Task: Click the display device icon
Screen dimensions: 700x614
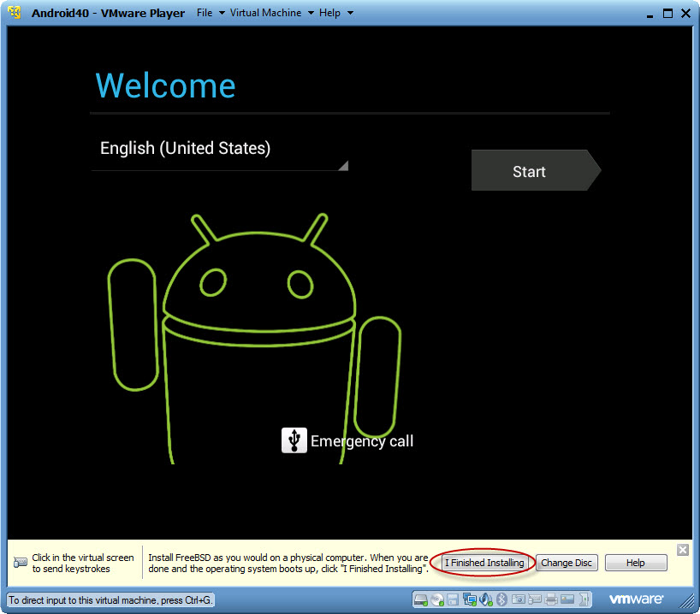Action: (x=567, y=599)
